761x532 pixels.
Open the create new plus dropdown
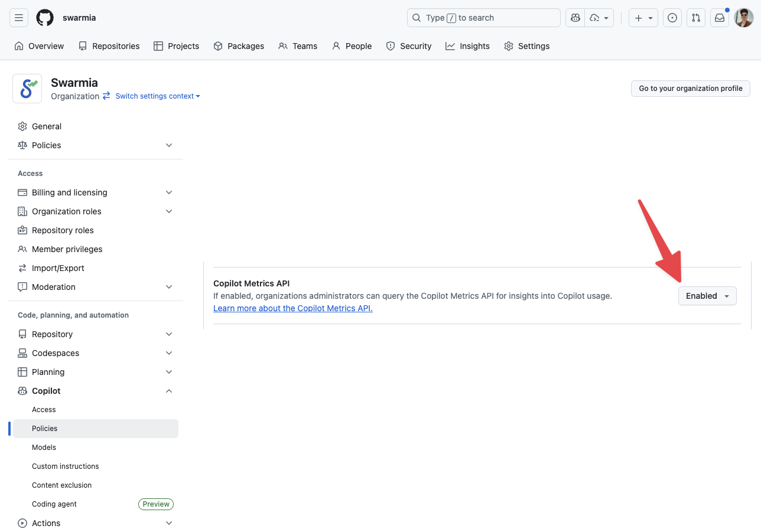pos(643,18)
